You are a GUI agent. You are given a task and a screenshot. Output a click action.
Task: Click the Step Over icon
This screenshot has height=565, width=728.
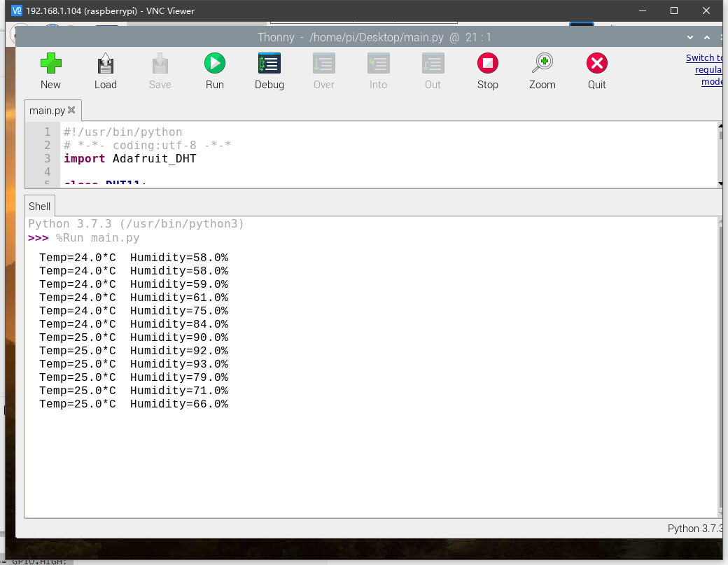[x=323, y=64]
